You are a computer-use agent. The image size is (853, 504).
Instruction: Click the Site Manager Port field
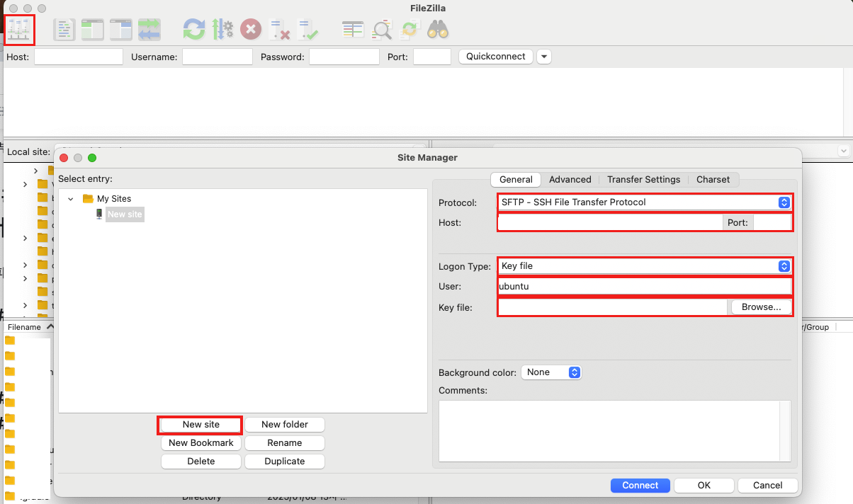click(x=772, y=223)
